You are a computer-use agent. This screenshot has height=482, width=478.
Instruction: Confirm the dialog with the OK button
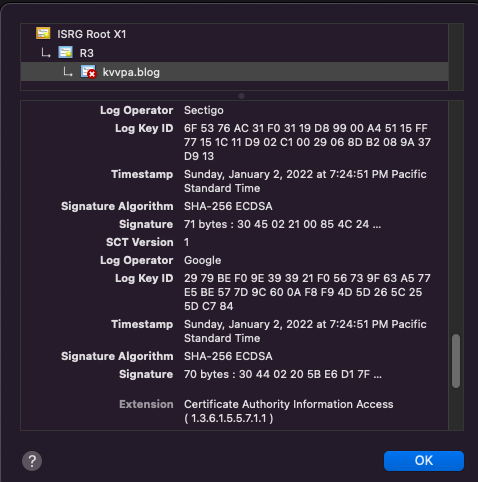click(424, 461)
